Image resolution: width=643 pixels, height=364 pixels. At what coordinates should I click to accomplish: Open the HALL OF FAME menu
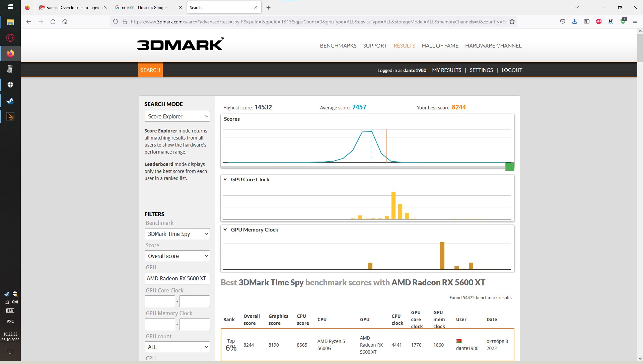[x=440, y=45]
